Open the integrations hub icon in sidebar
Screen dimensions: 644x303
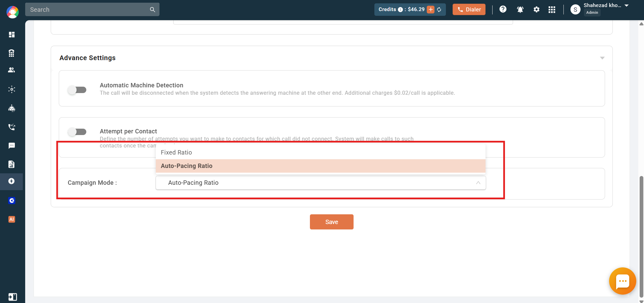coord(12,89)
